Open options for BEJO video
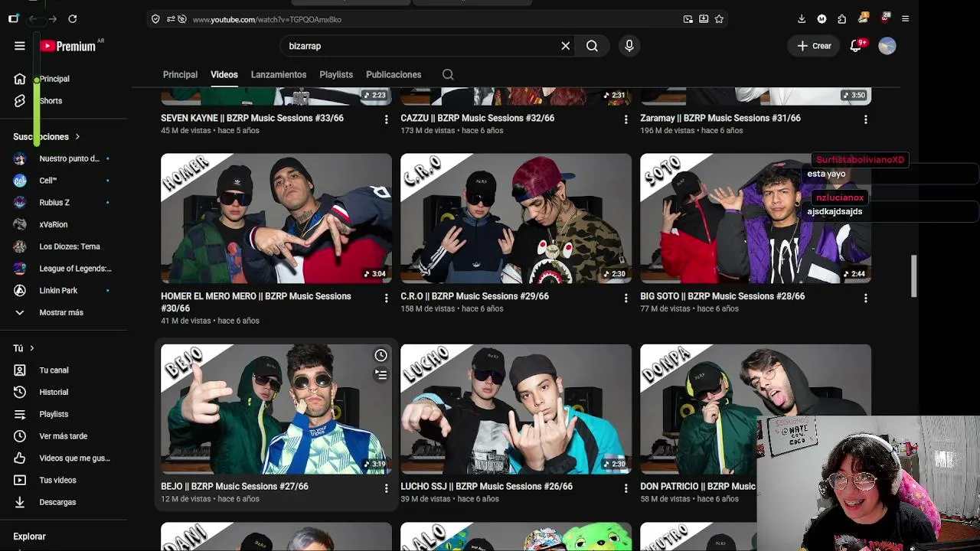The width and height of the screenshot is (980, 551). click(x=386, y=487)
